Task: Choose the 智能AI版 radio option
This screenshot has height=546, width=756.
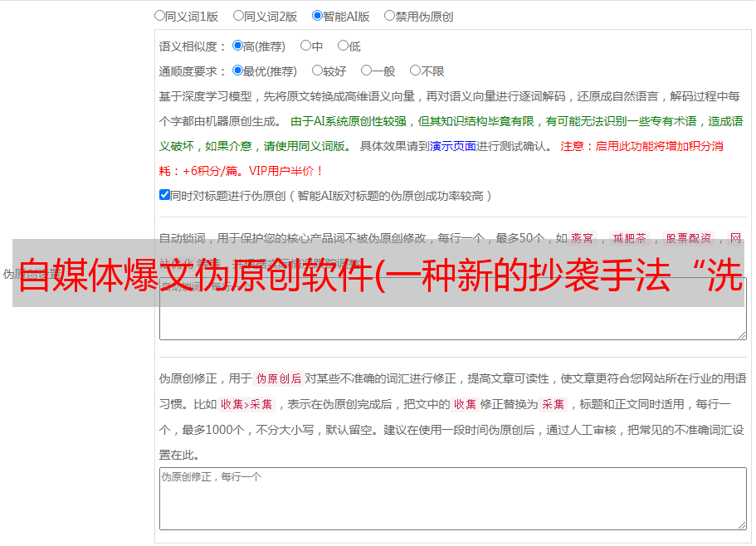Action: pyautogui.click(x=317, y=16)
